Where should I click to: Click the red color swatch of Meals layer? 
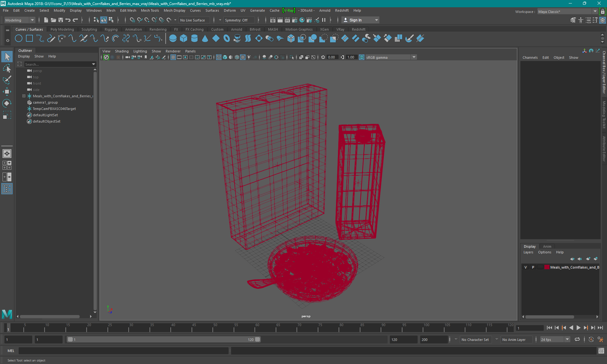coord(547,267)
